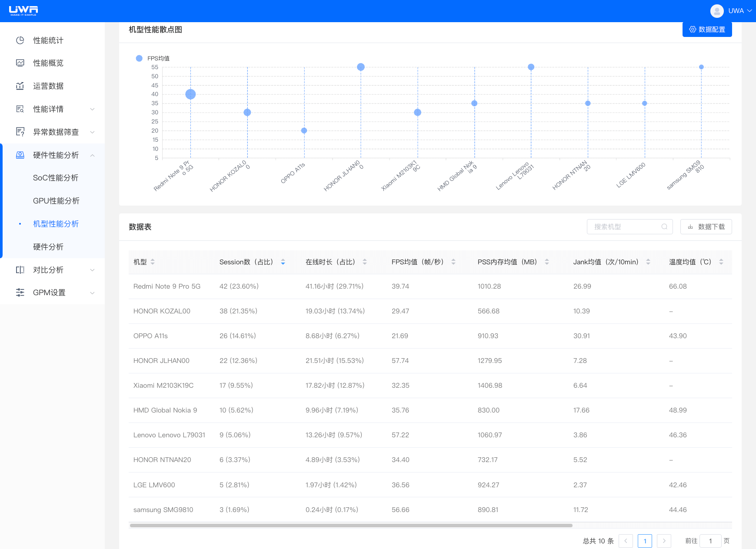756x549 pixels.
Task: Click the 运营数据 bar chart icon
Action: [20, 86]
